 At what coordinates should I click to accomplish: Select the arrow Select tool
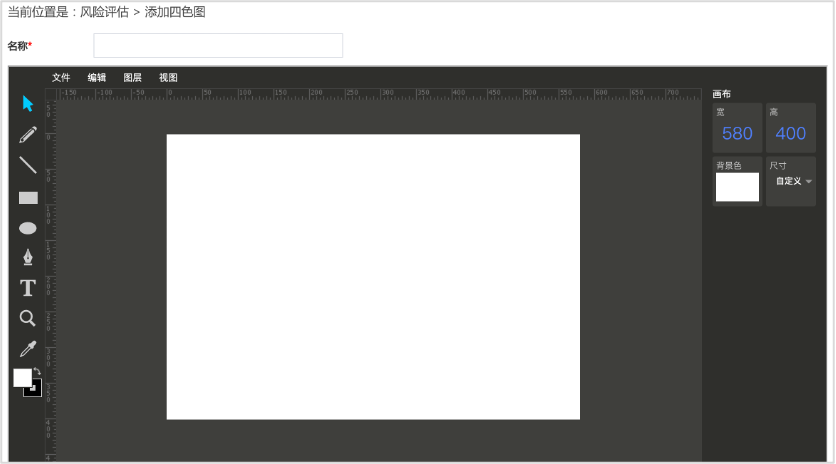28,103
